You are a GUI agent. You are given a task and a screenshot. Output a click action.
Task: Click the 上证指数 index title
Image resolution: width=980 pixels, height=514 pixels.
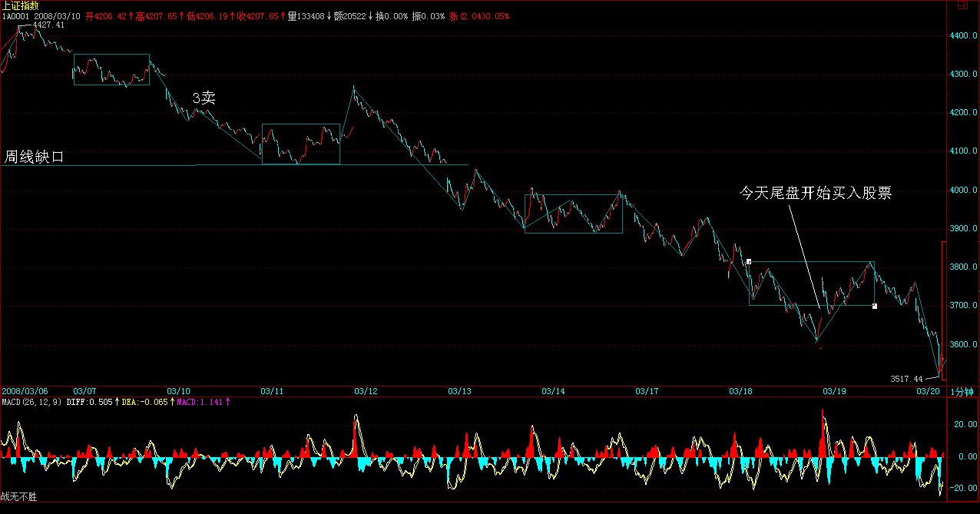tap(19, 5)
